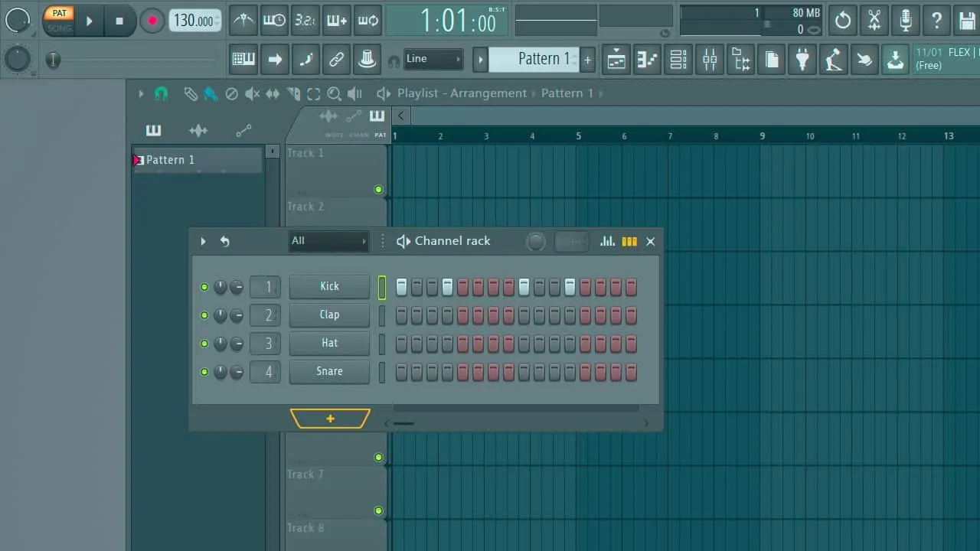Open the piano roll view icon
Screen dimensions: 980x551
(648, 60)
